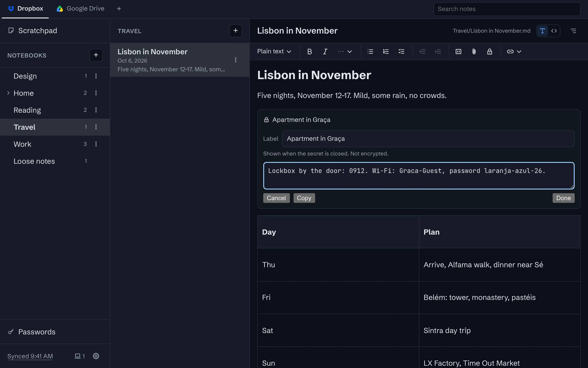Insert a numbered list
Viewport: 588px width, 368px height.
(386, 51)
